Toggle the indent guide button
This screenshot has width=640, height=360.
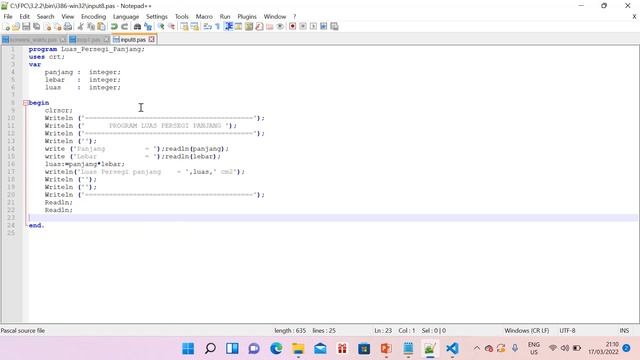point(229,27)
